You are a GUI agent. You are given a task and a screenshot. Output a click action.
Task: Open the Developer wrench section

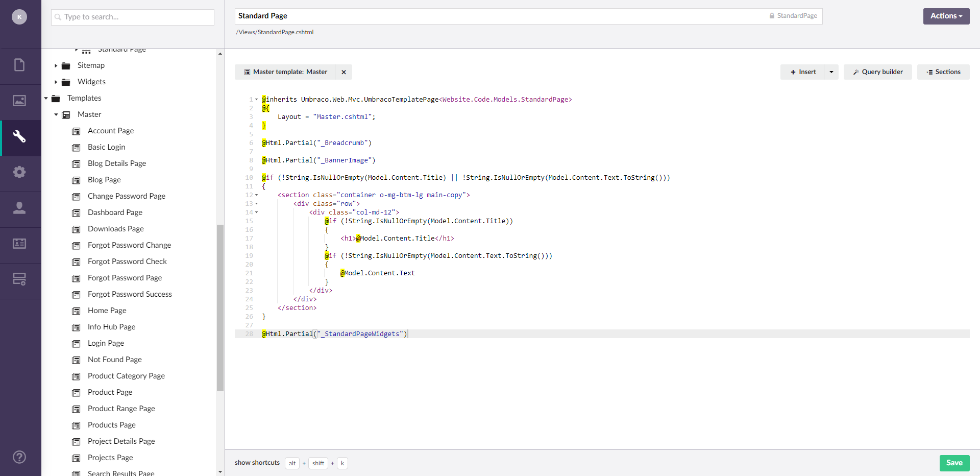19,136
